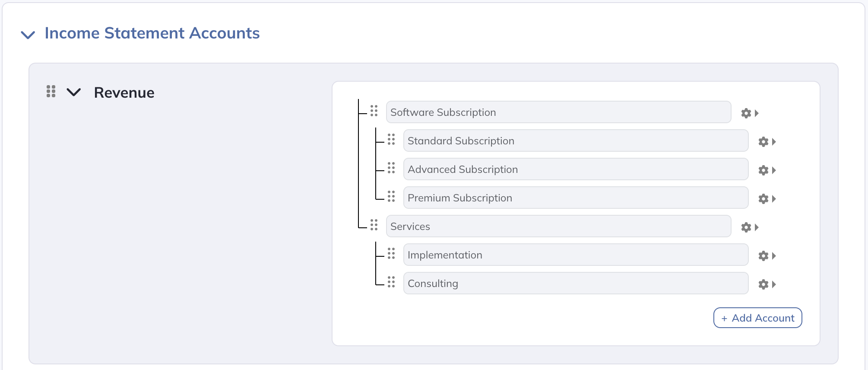868x370 pixels.
Task: Click the Add Account button
Action: (x=757, y=318)
